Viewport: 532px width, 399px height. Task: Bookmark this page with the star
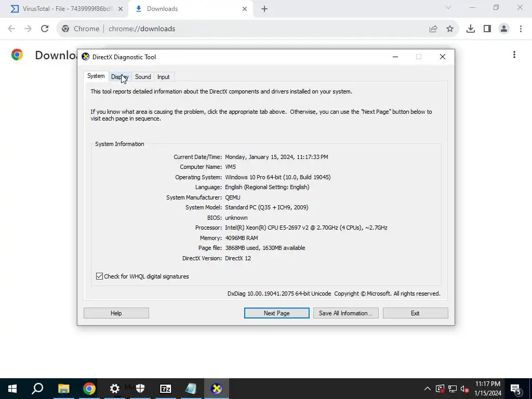coord(450,29)
